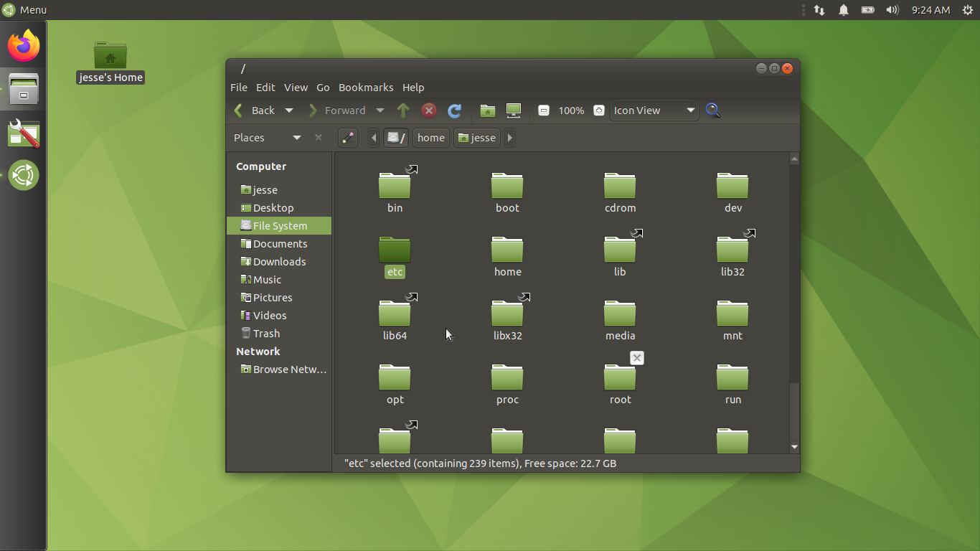Open Forward history dropdown arrow

point(380,110)
